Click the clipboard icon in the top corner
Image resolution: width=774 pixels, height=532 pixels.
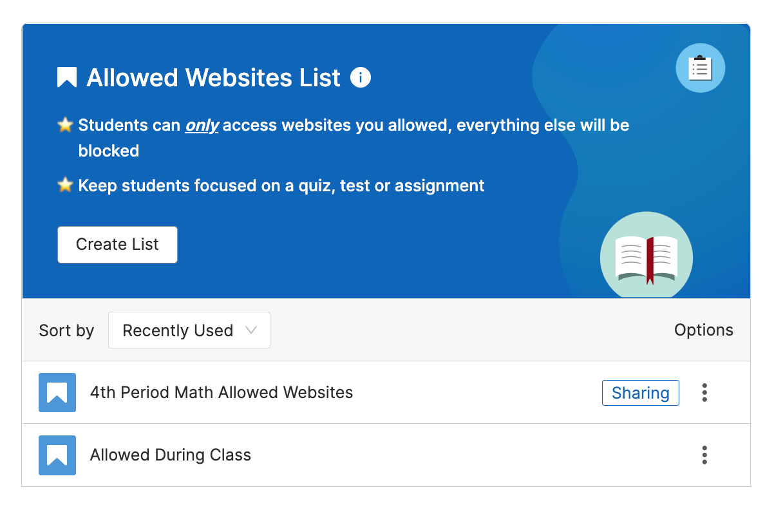pos(700,68)
